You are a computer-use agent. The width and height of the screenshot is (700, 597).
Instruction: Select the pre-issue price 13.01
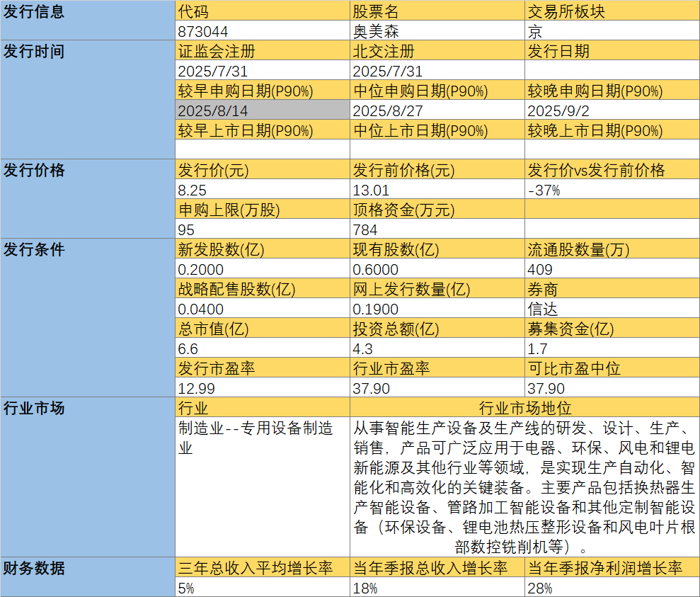(437, 189)
